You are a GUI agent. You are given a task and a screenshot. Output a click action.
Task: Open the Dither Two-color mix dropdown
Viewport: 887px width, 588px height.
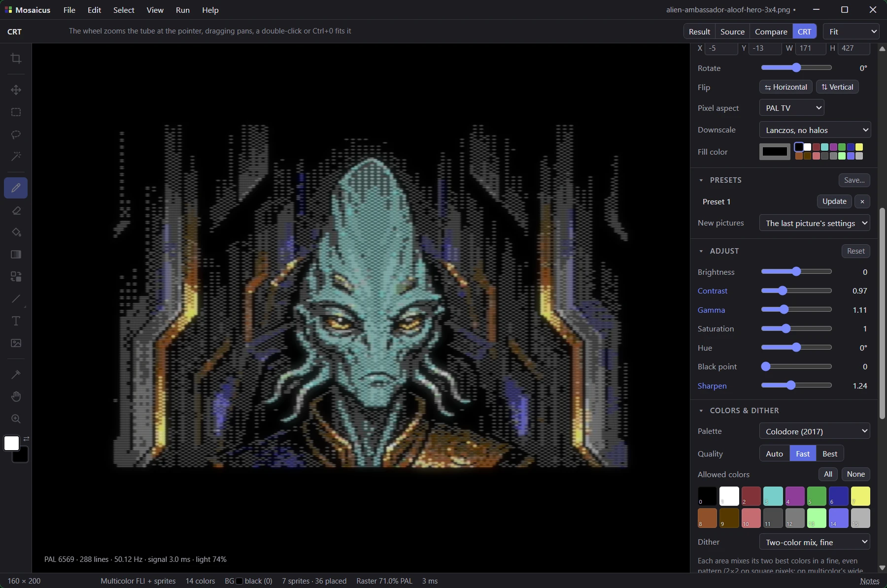(x=815, y=542)
